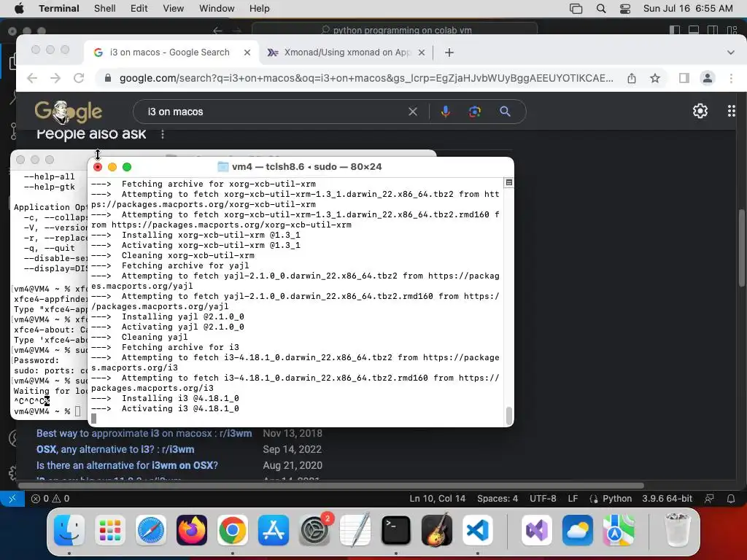Open Spotlight search in menu bar
747x560 pixels.
click(601, 9)
